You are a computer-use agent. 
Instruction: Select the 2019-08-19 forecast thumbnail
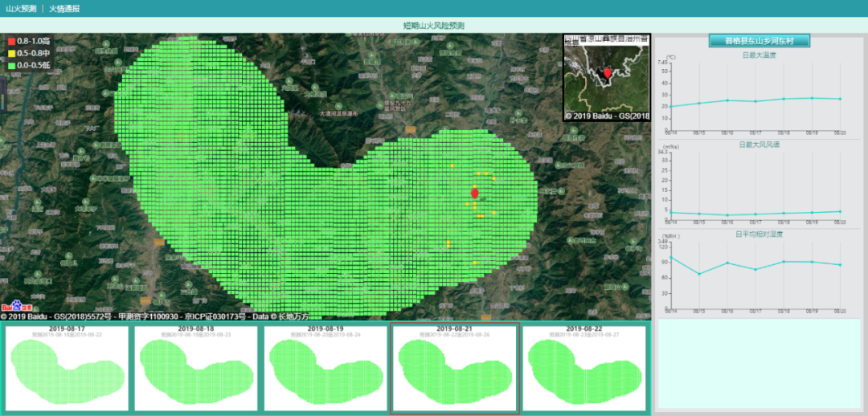tap(325, 368)
